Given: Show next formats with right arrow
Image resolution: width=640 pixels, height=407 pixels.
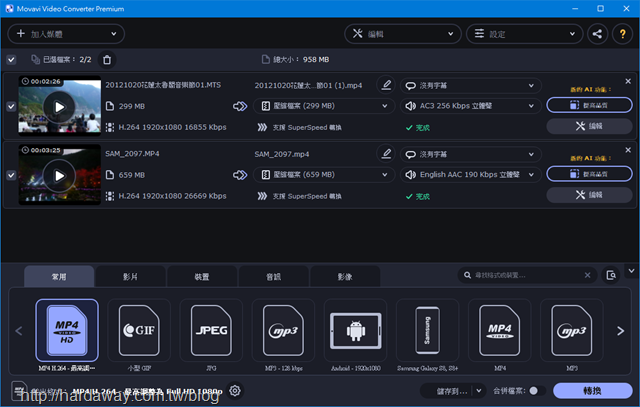Looking at the screenshot, I should point(620,331).
